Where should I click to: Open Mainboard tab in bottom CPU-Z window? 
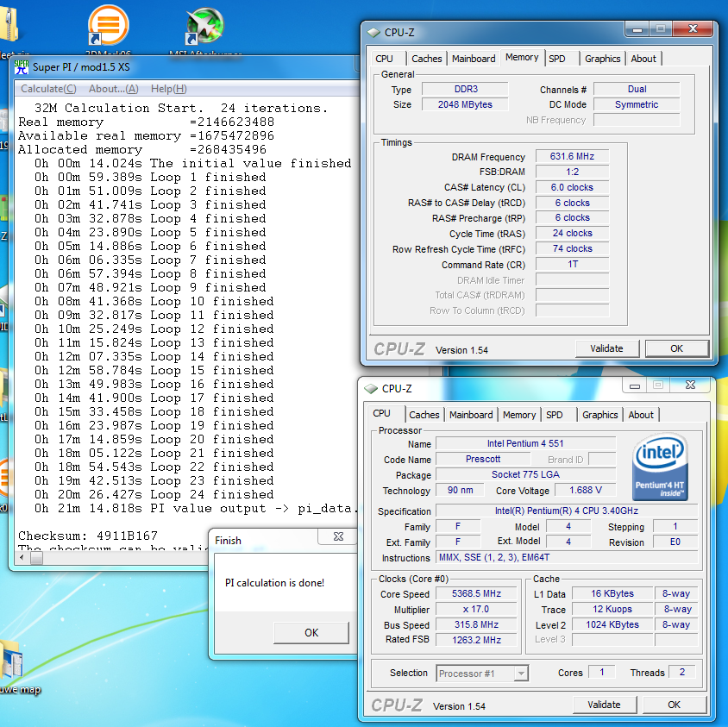click(471, 415)
